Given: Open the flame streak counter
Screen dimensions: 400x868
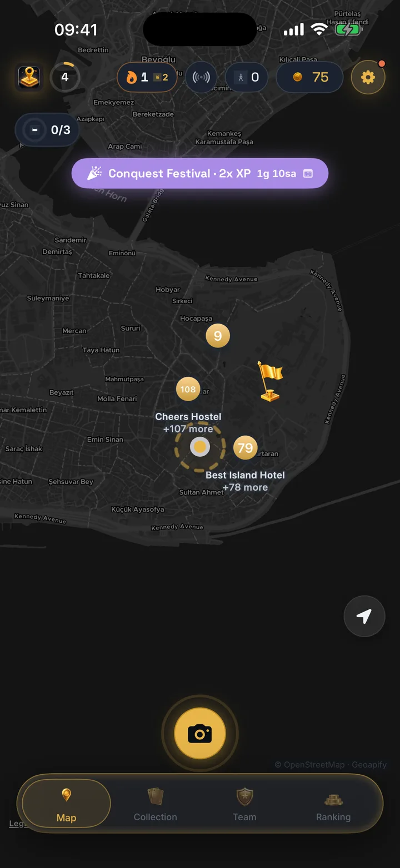Looking at the screenshot, I should click(147, 77).
